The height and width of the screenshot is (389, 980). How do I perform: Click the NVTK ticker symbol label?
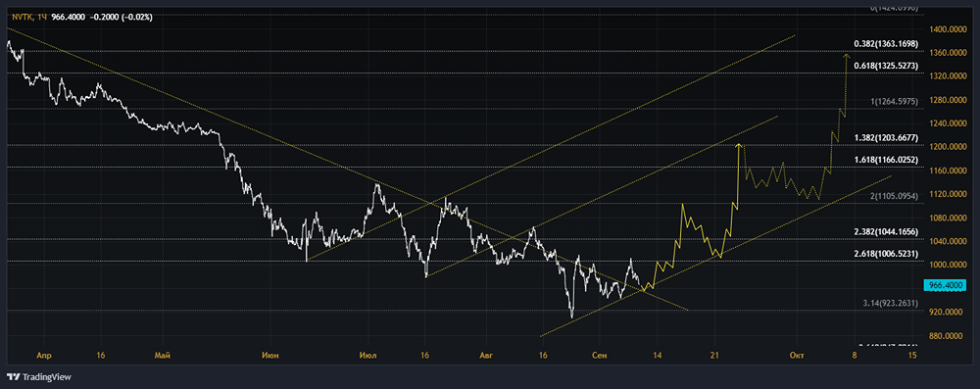(23, 18)
